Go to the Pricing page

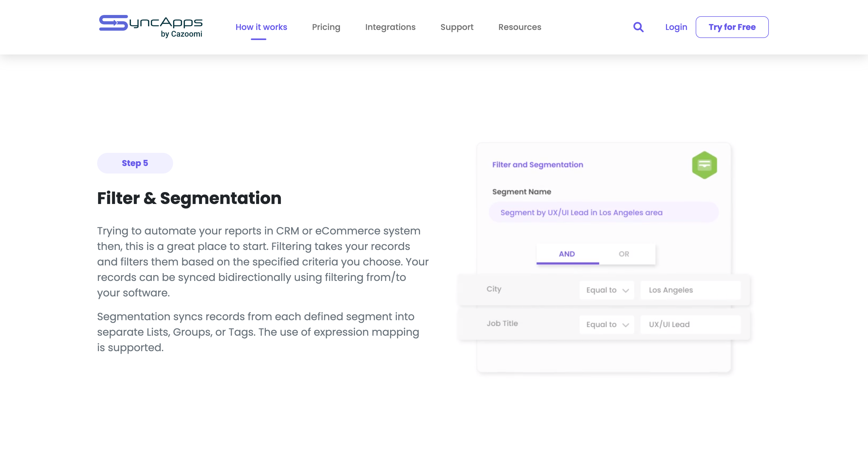(x=326, y=27)
